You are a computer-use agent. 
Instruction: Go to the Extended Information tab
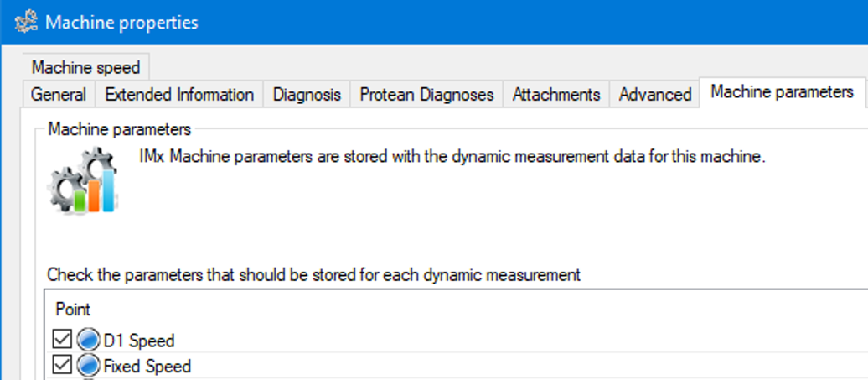[179, 95]
